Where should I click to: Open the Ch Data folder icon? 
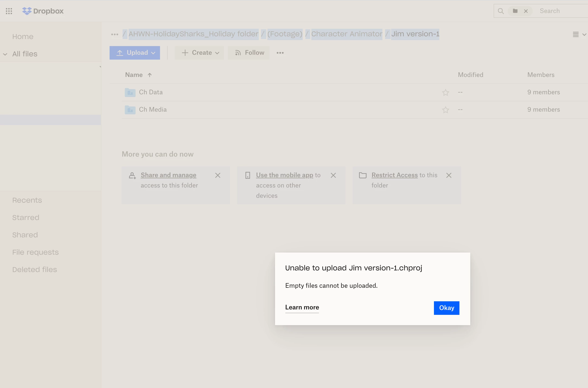[x=130, y=92]
